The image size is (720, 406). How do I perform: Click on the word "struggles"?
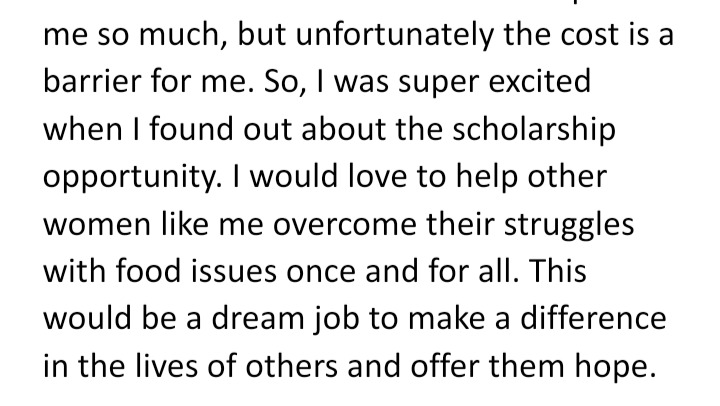pos(569,226)
